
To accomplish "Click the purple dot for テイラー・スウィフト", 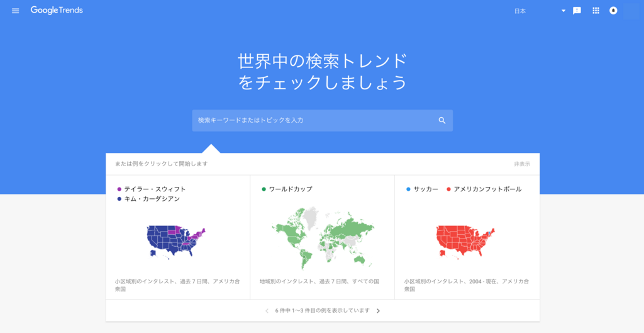I will (119, 189).
